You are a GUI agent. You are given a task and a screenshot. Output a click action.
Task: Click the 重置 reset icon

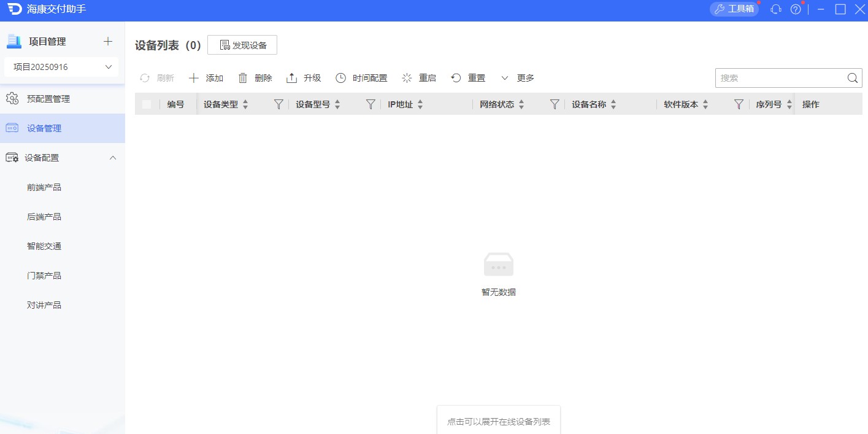tap(456, 77)
